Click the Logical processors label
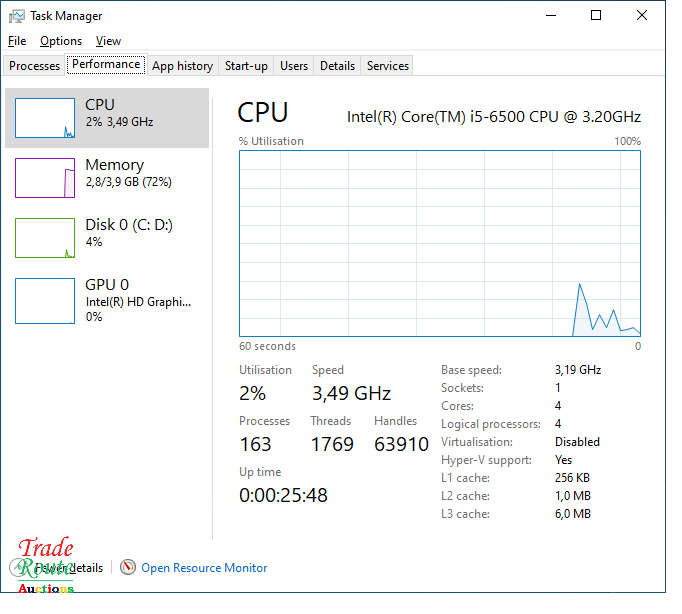This screenshot has width=682, height=614. [491, 424]
